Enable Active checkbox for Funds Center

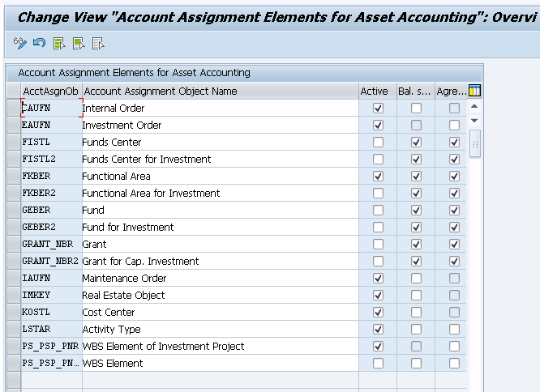click(x=378, y=142)
